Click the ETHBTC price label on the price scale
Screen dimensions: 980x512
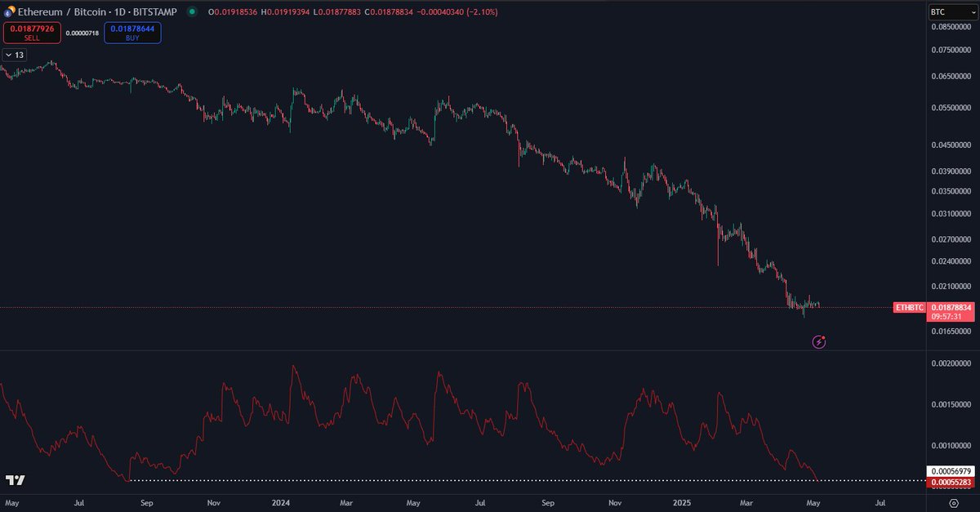pyautogui.click(x=909, y=308)
